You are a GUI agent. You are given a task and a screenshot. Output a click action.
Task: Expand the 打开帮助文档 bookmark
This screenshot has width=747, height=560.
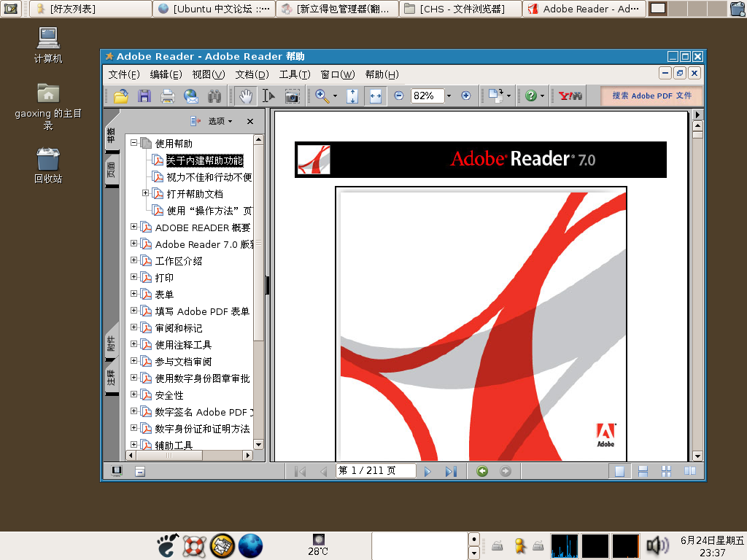[146, 192]
